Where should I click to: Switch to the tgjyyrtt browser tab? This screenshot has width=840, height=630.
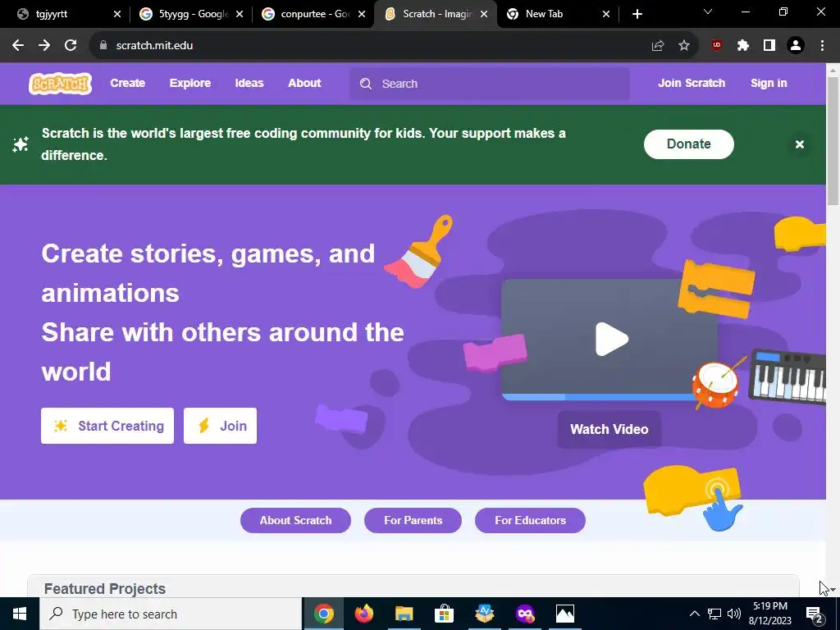pos(64,14)
